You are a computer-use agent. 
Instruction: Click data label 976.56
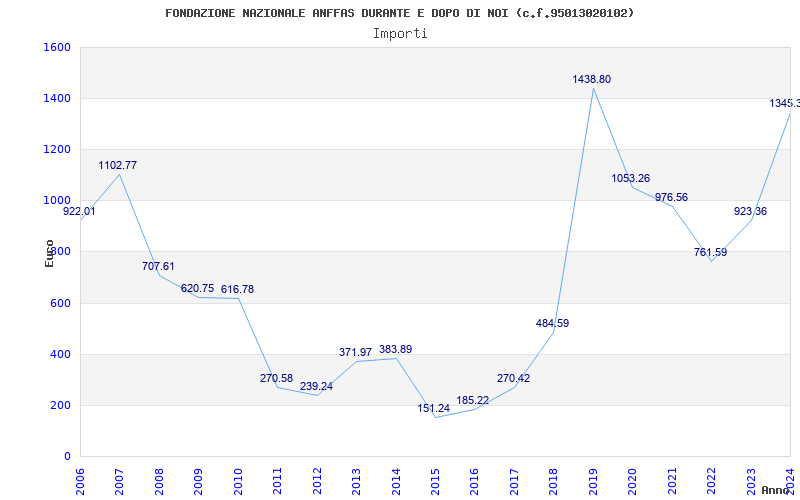(671, 197)
